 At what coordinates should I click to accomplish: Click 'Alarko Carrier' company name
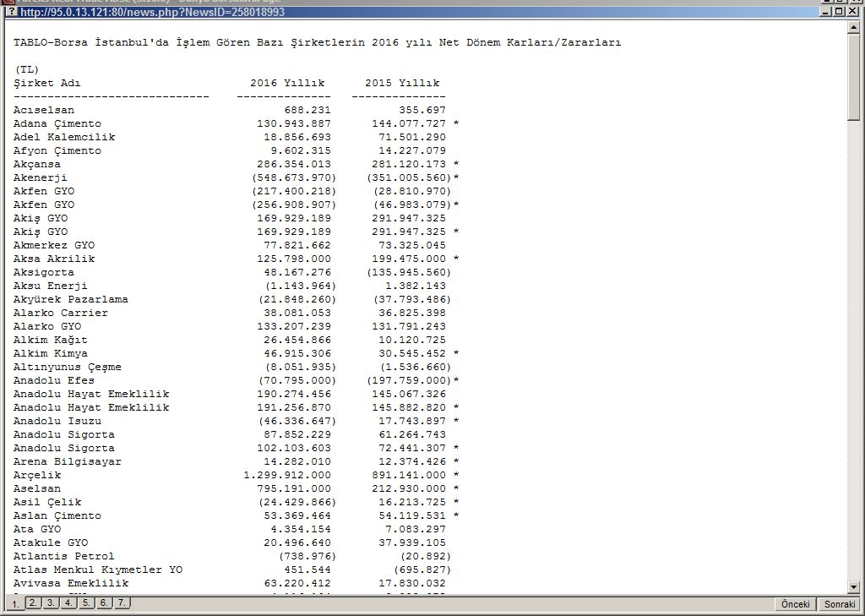click(61, 313)
